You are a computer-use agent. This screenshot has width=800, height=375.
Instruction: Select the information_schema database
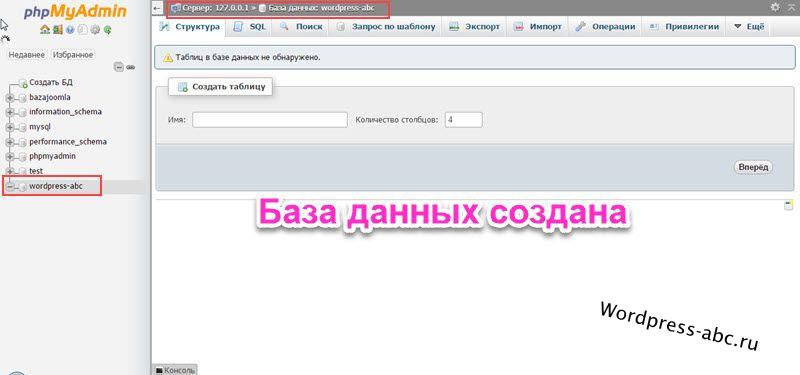[65, 112]
